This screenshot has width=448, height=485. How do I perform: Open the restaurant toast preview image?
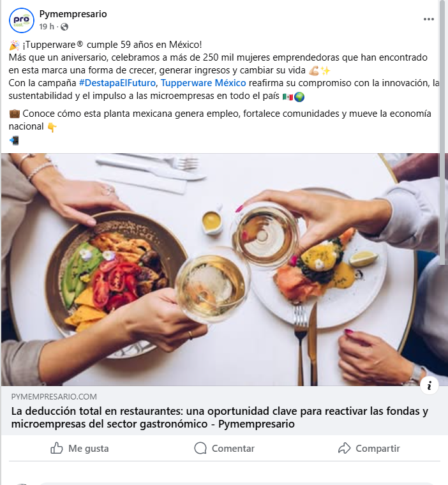tap(220, 269)
